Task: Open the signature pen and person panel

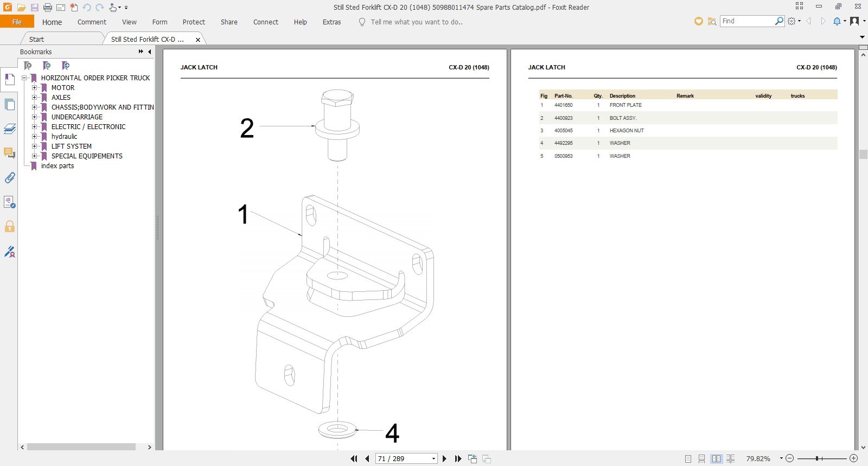Action: 9,251
